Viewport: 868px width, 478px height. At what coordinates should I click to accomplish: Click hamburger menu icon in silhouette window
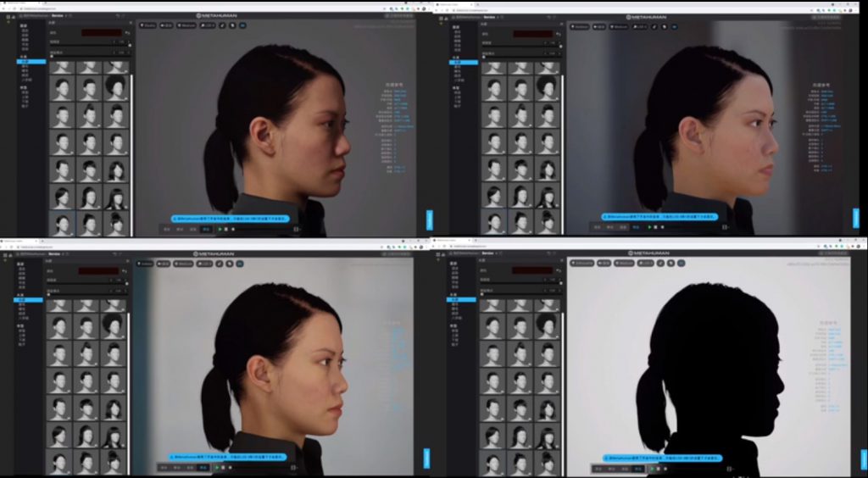pyautogui.click(x=438, y=254)
